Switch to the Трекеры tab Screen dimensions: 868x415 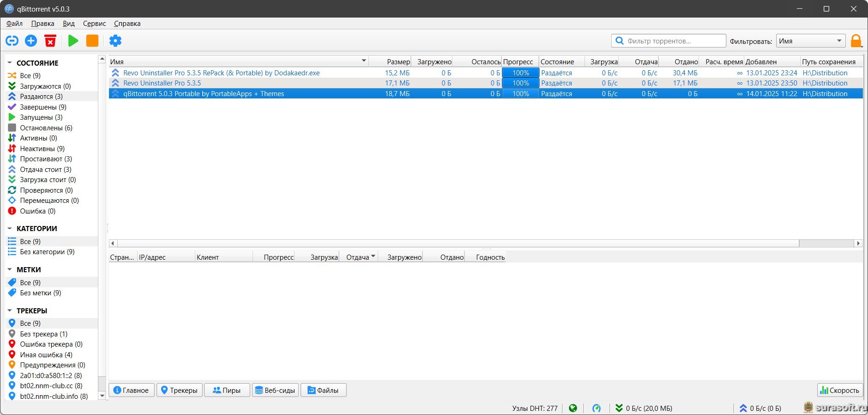click(x=179, y=390)
